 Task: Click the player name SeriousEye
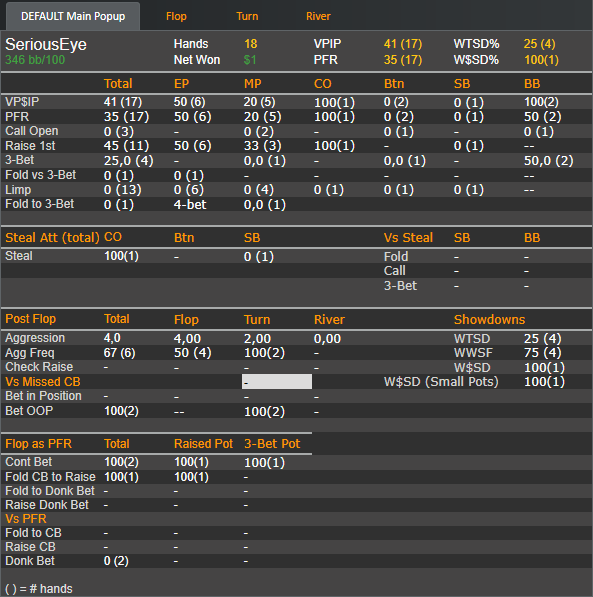[x=46, y=45]
